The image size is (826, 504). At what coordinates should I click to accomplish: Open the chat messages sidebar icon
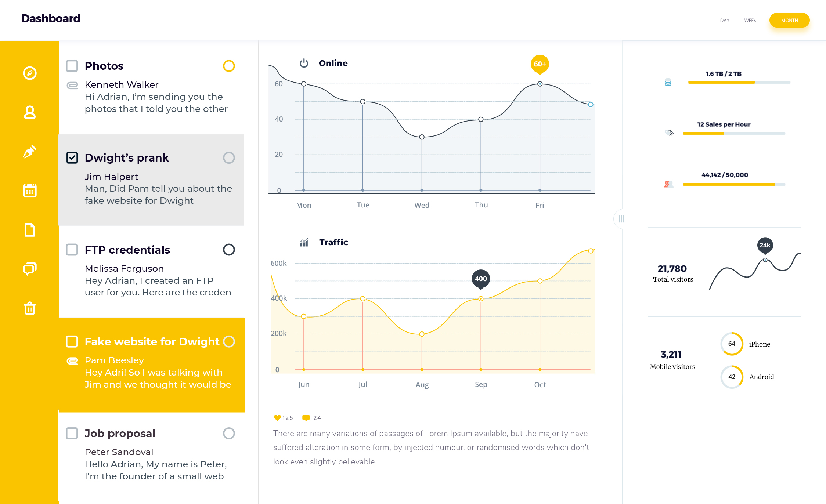point(30,269)
